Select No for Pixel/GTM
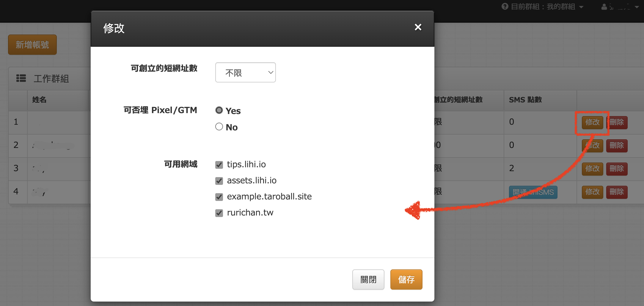644x306 pixels. [x=219, y=127]
